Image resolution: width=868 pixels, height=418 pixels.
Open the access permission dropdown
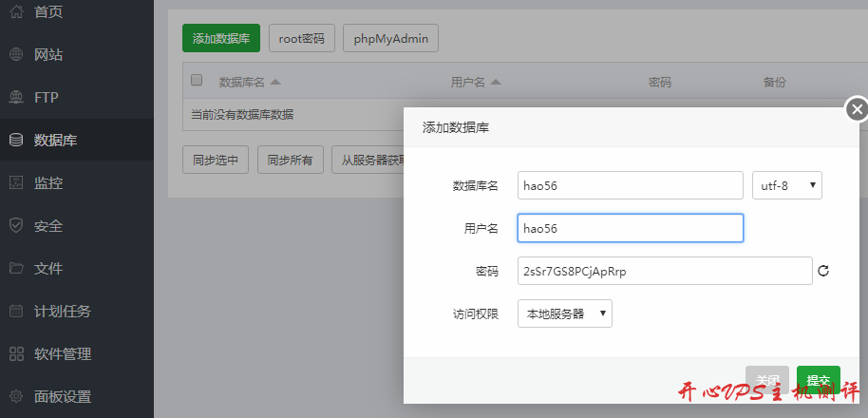tap(564, 313)
